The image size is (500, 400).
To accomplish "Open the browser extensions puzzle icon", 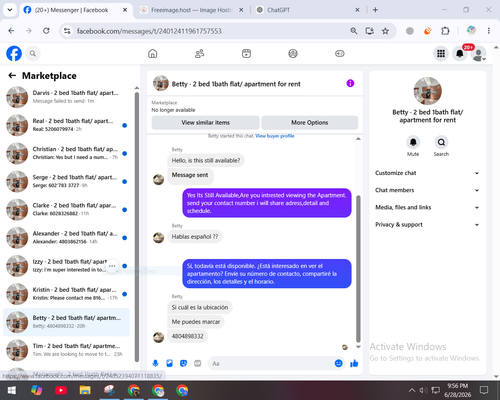I will click(x=445, y=31).
